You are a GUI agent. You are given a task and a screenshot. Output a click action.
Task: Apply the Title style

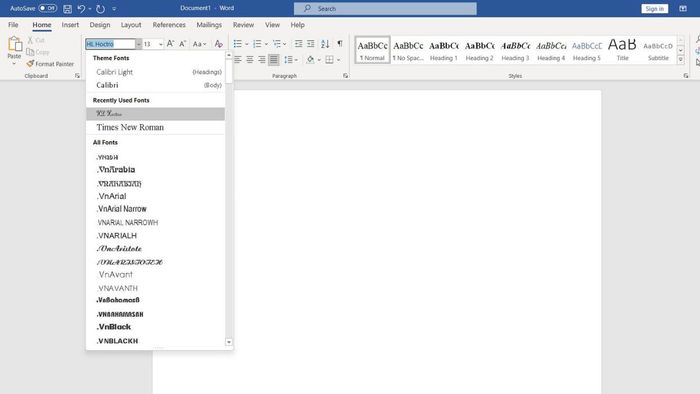tap(622, 50)
